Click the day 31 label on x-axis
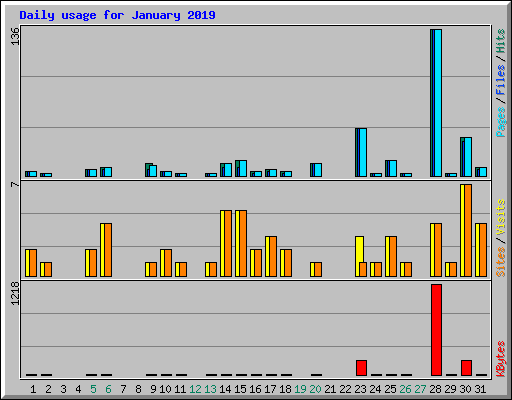This screenshot has height=400, width=512. 480,389
